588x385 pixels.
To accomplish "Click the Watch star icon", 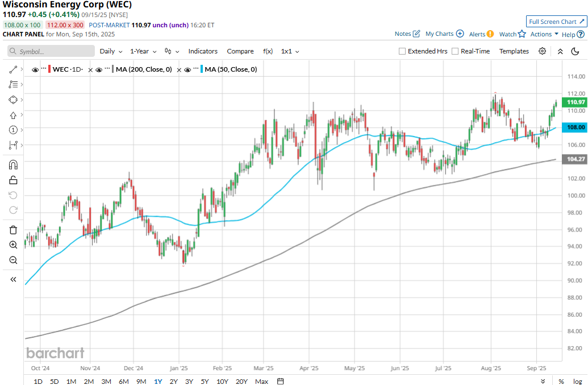I will 522,34.
